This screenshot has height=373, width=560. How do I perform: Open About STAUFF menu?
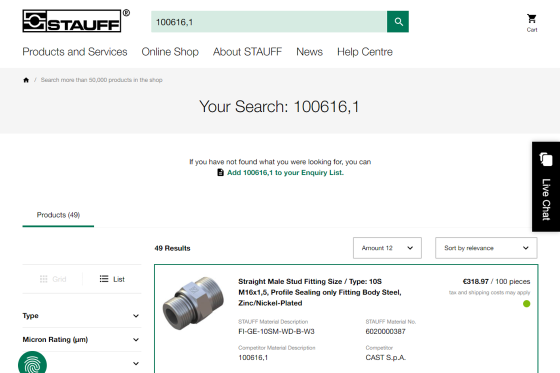pos(248,52)
